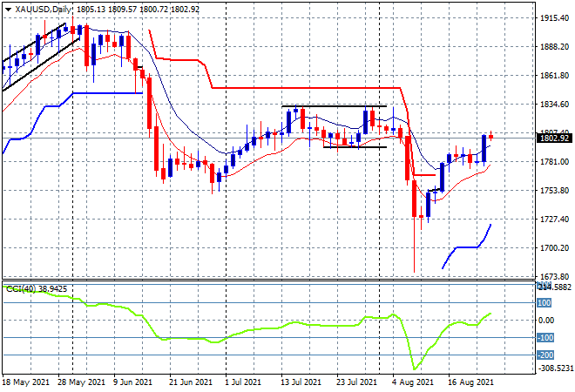Select the thick red horizontal line near 1850

pyautogui.click(x=306, y=88)
